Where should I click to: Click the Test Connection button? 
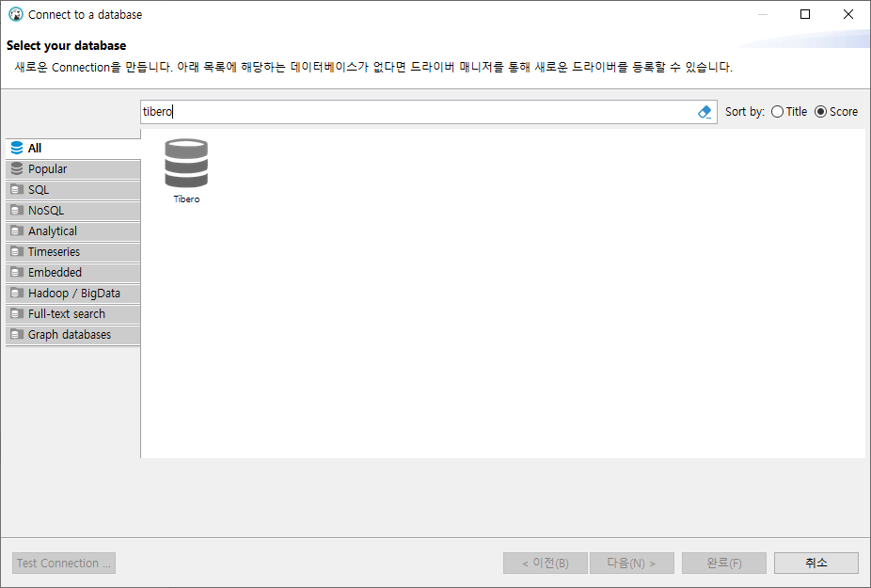(x=64, y=563)
